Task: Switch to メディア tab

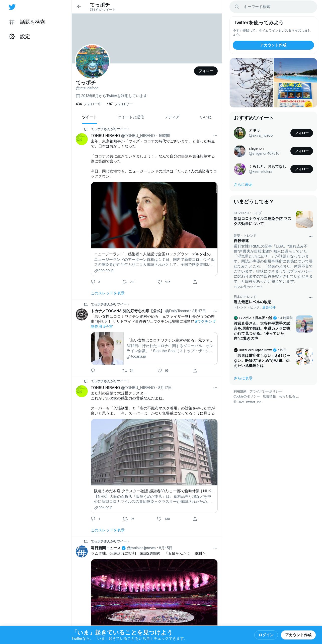Action: (x=172, y=117)
